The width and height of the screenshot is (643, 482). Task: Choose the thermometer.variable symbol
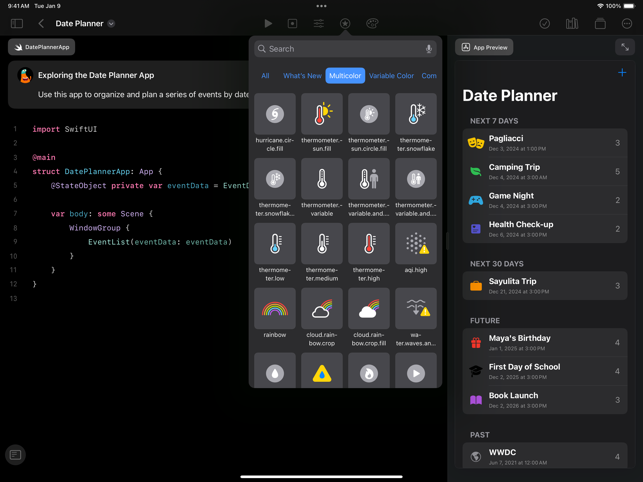click(x=322, y=179)
